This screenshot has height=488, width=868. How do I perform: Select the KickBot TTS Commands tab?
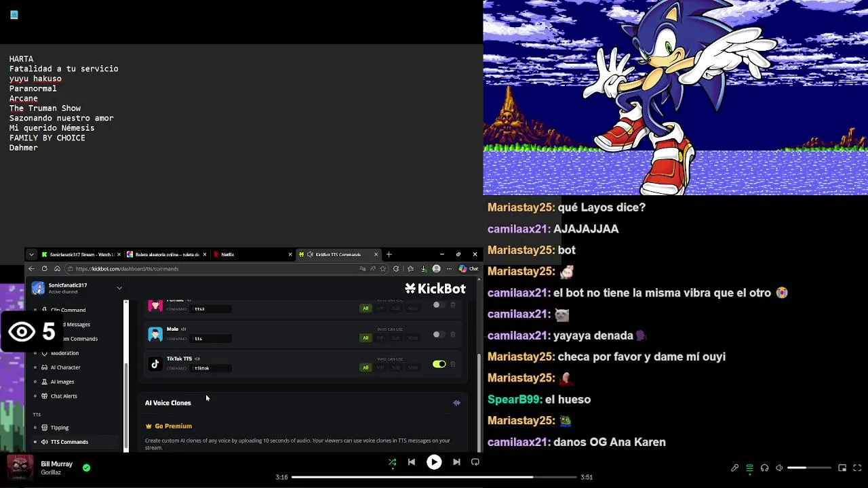pos(338,255)
